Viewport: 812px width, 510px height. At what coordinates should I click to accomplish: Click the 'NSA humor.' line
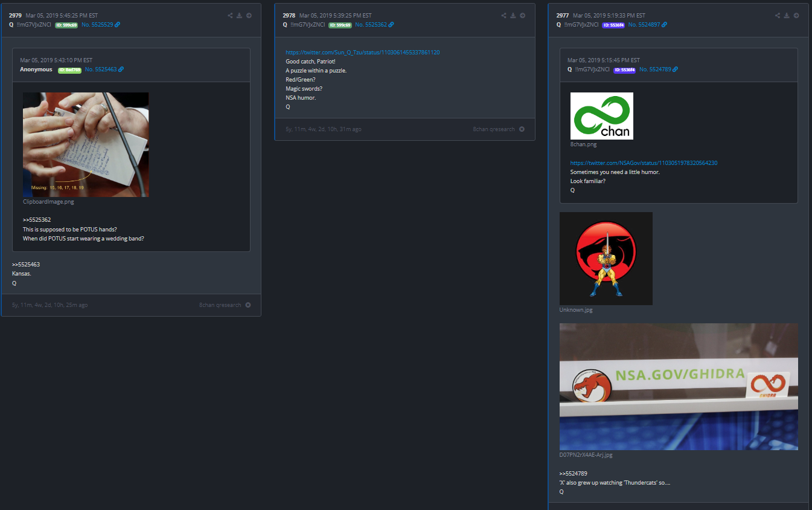301,98
